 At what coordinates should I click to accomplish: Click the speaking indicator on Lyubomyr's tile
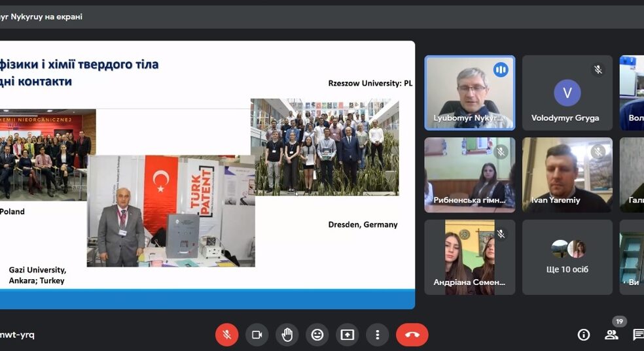pyautogui.click(x=501, y=69)
